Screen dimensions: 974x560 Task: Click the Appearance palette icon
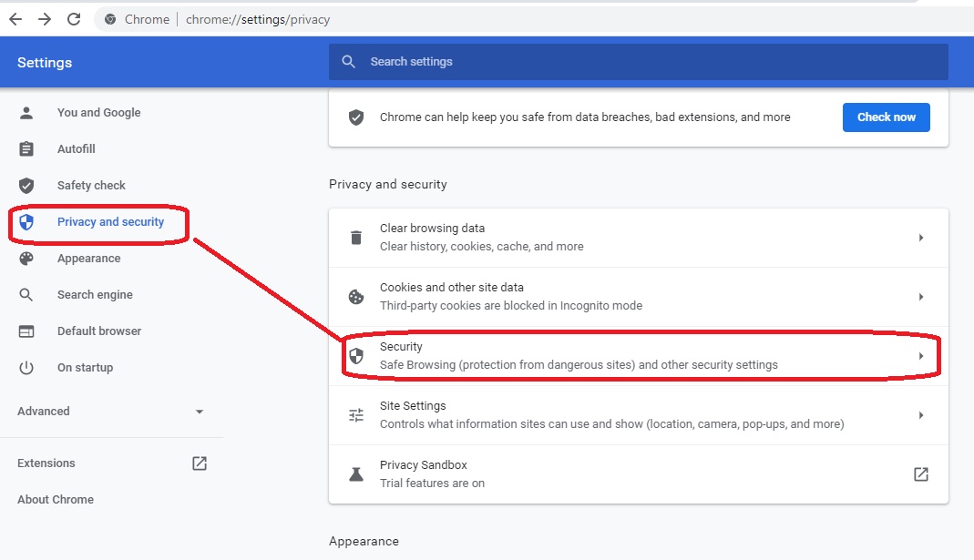pyautogui.click(x=26, y=259)
